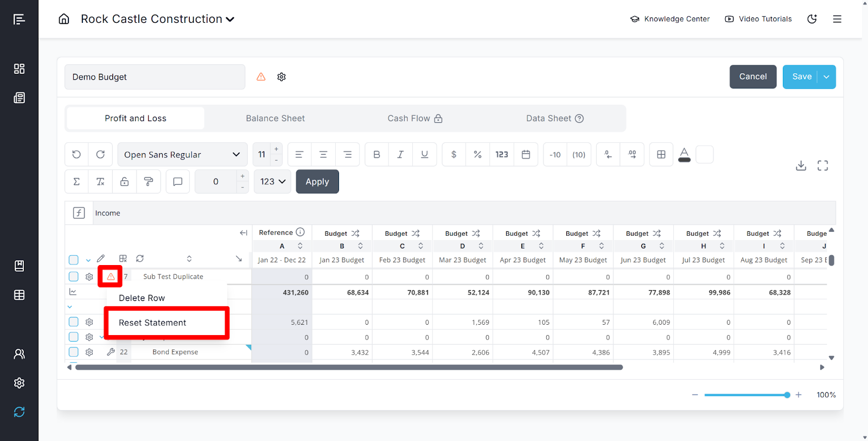Viewport: 868px width, 441px height.
Task: Click the horizontal scrollbar under the grid
Action: (x=349, y=368)
